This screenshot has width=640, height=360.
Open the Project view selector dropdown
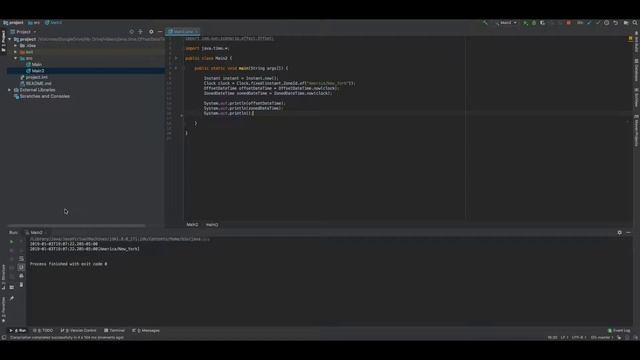pos(24,32)
